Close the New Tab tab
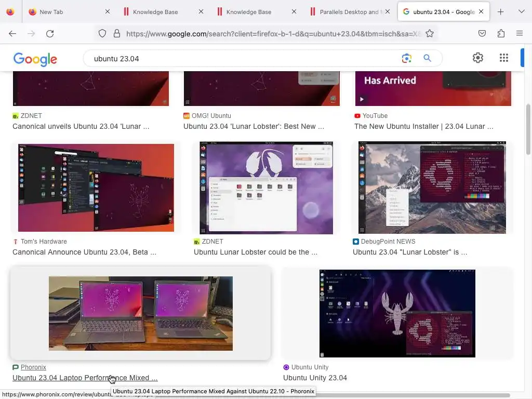 click(107, 11)
